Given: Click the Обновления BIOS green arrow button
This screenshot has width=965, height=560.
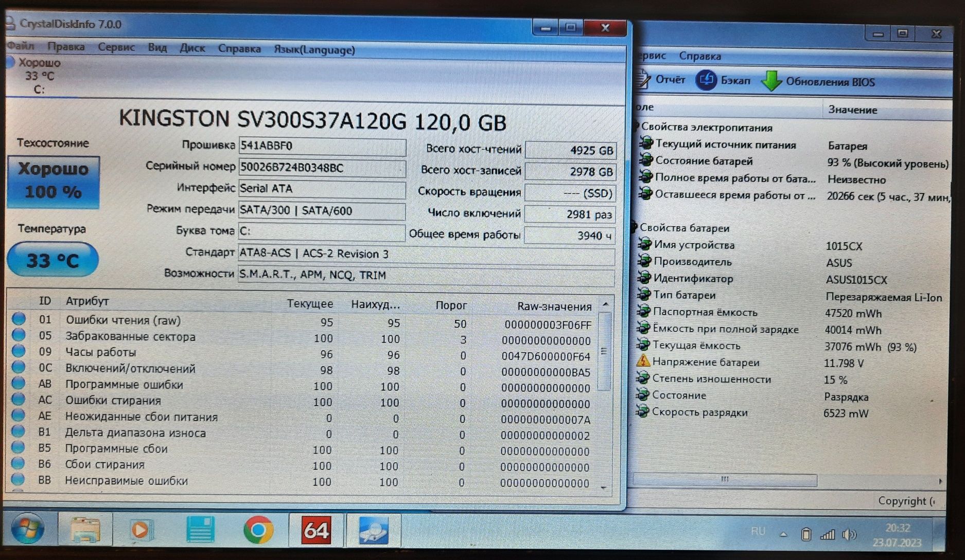Looking at the screenshot, I should coord(818,81).
